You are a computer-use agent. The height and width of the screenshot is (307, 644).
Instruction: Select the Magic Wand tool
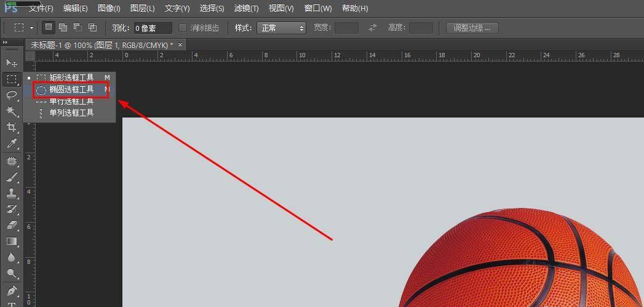pos(12,111)
